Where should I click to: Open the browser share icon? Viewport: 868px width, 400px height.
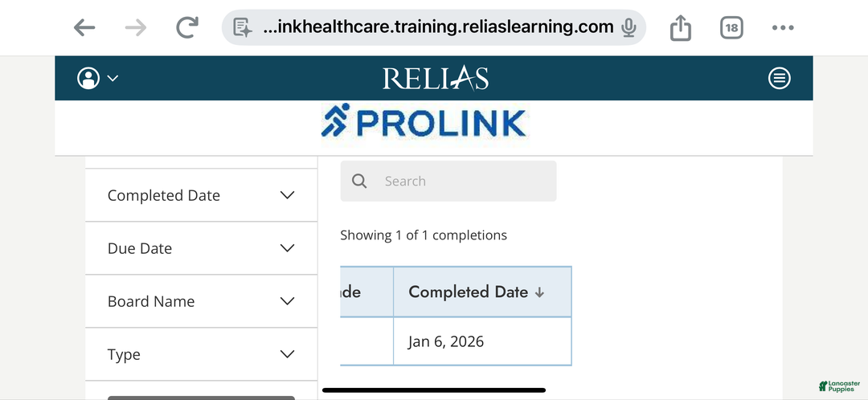tap(680, 28)
